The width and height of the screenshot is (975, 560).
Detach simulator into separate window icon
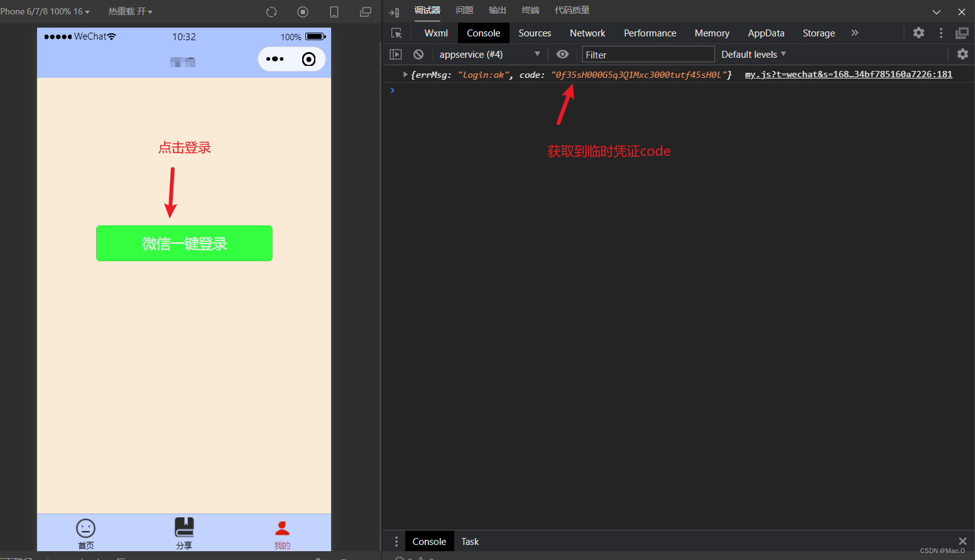[366, 12]
